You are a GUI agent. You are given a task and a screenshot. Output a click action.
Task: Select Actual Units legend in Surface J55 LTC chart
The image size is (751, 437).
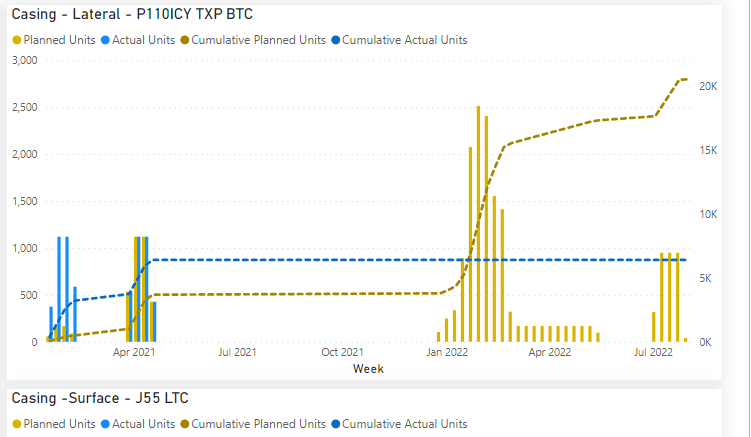[140, 424]
